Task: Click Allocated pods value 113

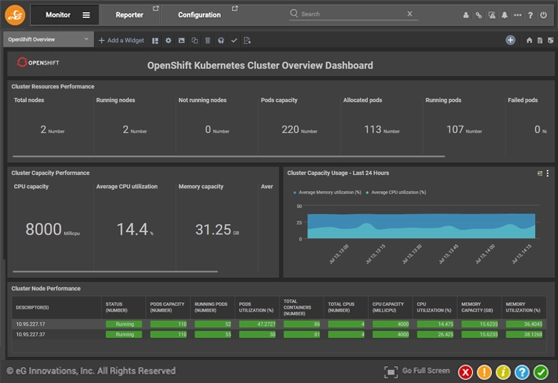Action: pos(373,129)
